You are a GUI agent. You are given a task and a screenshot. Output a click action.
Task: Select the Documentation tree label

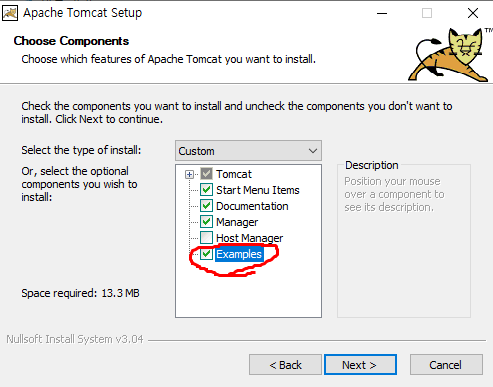(x=252, y=206)
